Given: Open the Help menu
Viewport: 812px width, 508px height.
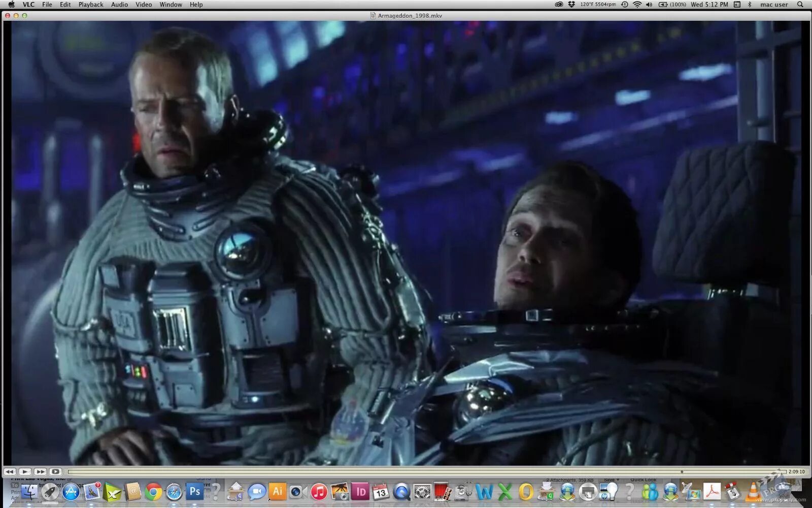Looking at the screenshot, I should pos(196,5).
